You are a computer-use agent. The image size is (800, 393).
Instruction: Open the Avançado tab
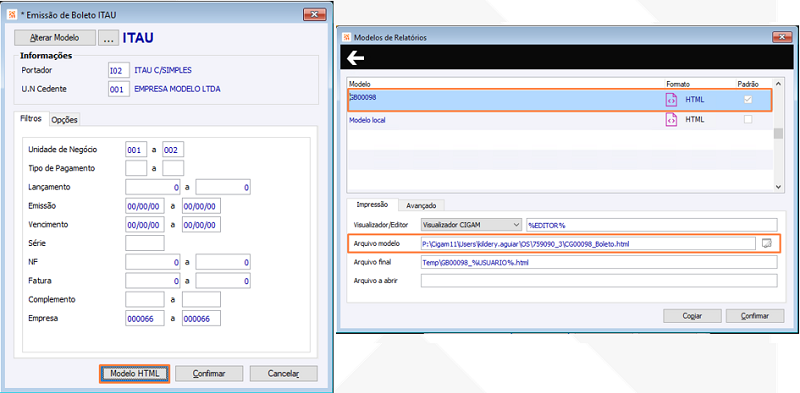(x=421, y=205)
